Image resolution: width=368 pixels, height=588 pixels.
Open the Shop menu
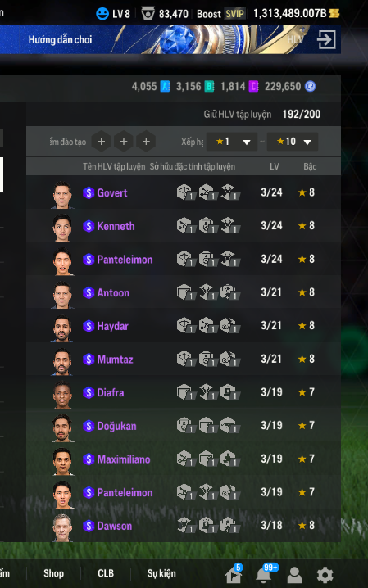[x=53, y=573]
